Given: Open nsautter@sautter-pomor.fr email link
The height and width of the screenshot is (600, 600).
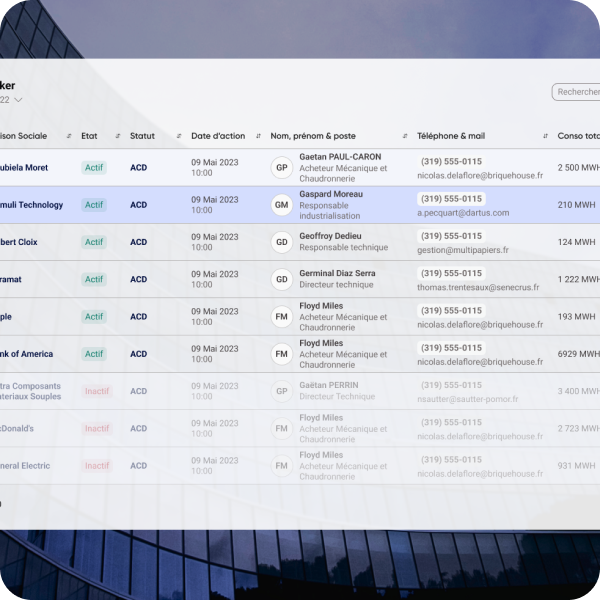Looking at the screenshot, I should (468, 399).
